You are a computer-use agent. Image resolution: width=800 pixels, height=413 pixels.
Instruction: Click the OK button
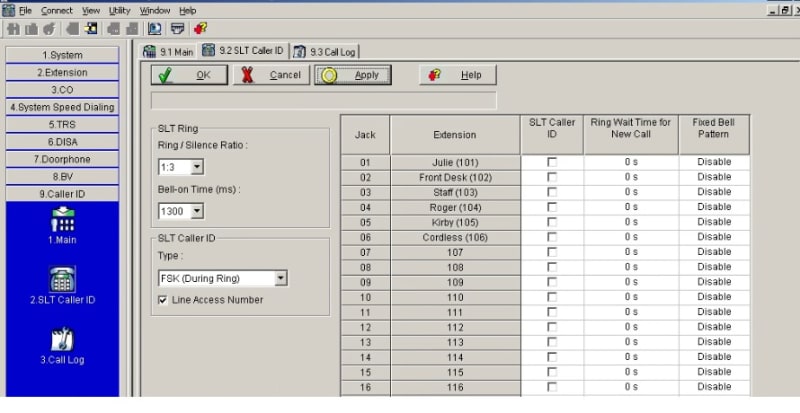[x=189, y=75]
